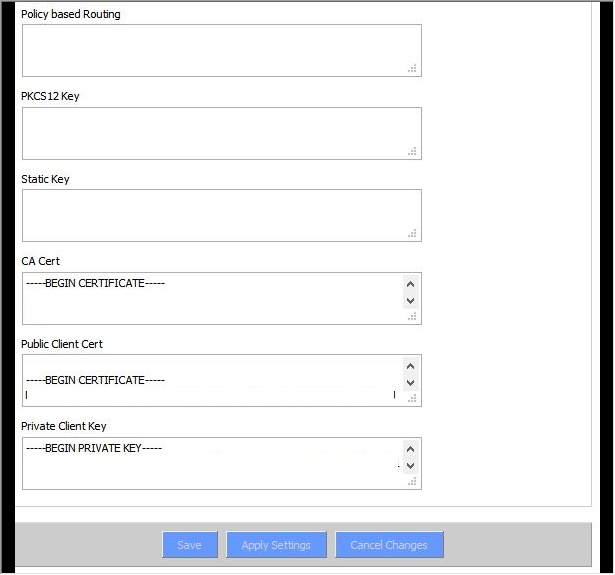Click inside the CA Cert text area
Screen dimensions: 615x575
point(212,298)
